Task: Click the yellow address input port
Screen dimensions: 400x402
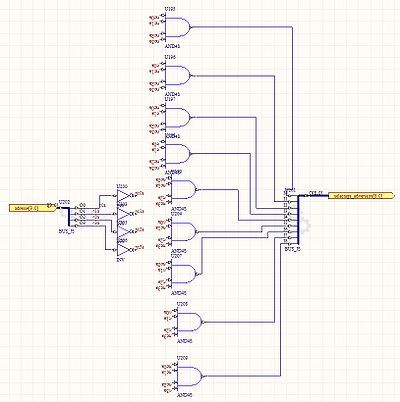Action: pyautogui.click(x=28, y=208)
